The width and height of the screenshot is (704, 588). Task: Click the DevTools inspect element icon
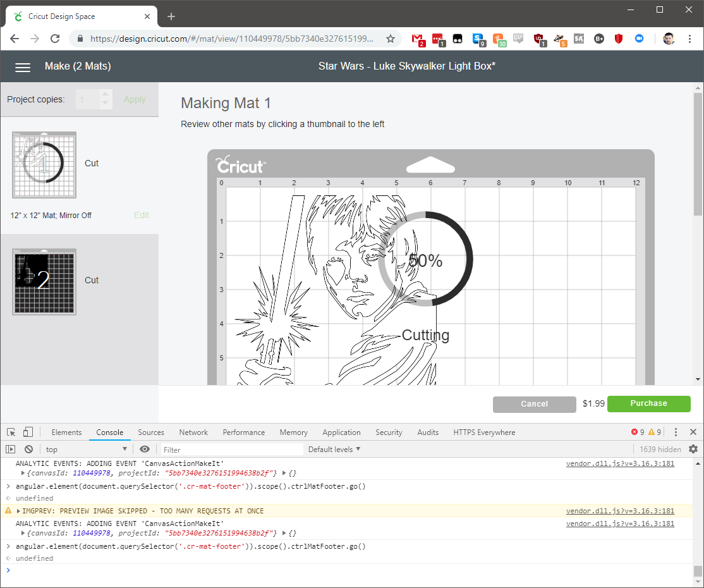point(11,432)
